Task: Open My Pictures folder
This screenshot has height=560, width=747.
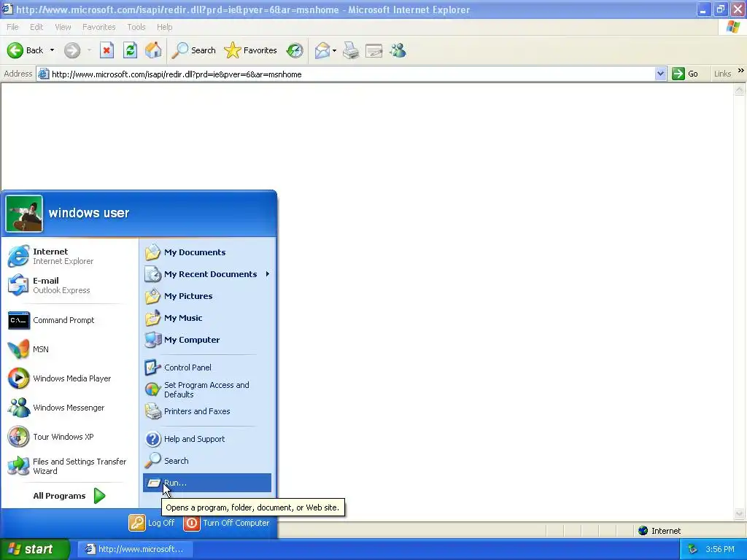Action: 207,296
